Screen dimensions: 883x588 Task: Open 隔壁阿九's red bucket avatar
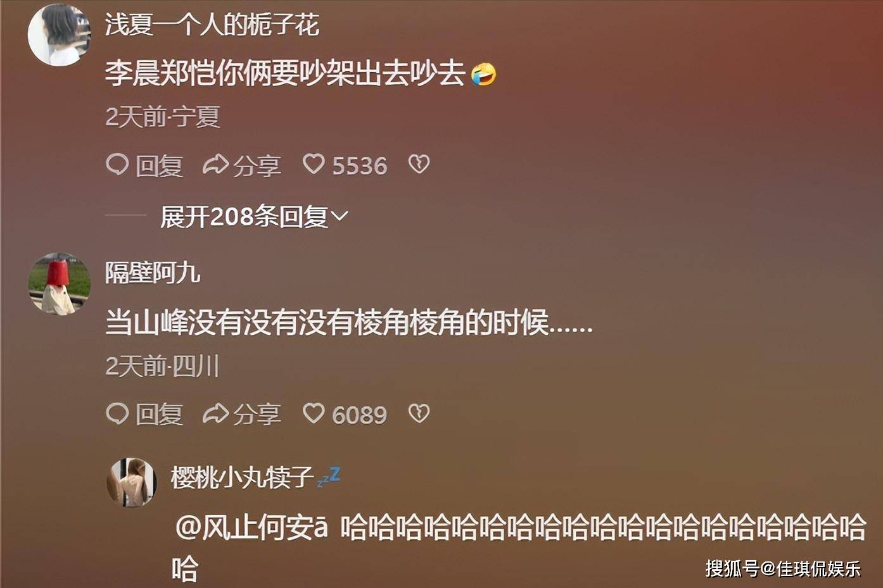pos(59,284)
